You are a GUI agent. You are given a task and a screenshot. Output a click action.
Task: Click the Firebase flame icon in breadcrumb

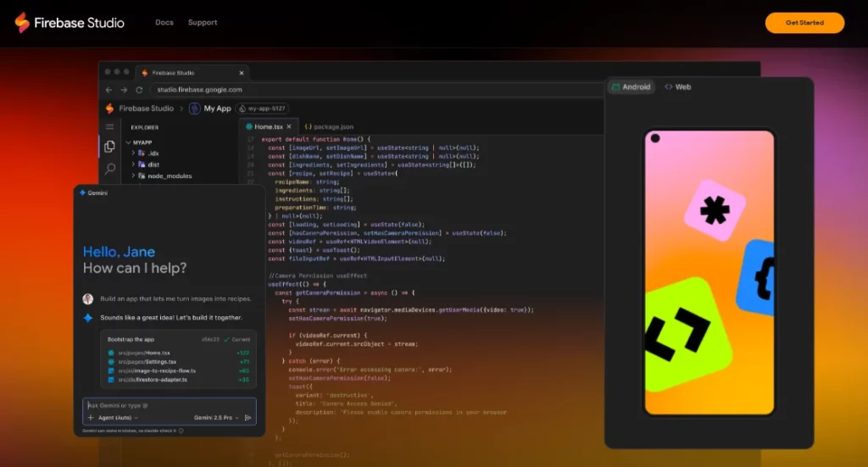click(109, 108)
